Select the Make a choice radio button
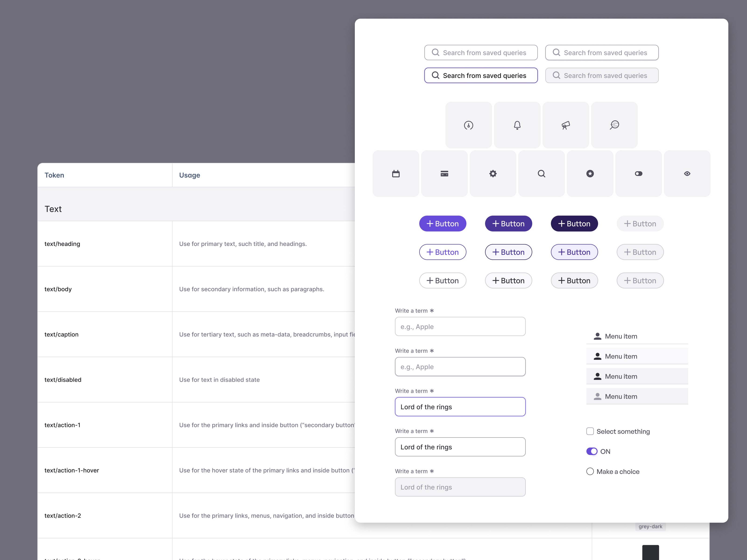Screen dimensions: 747x560 (590, 471)
